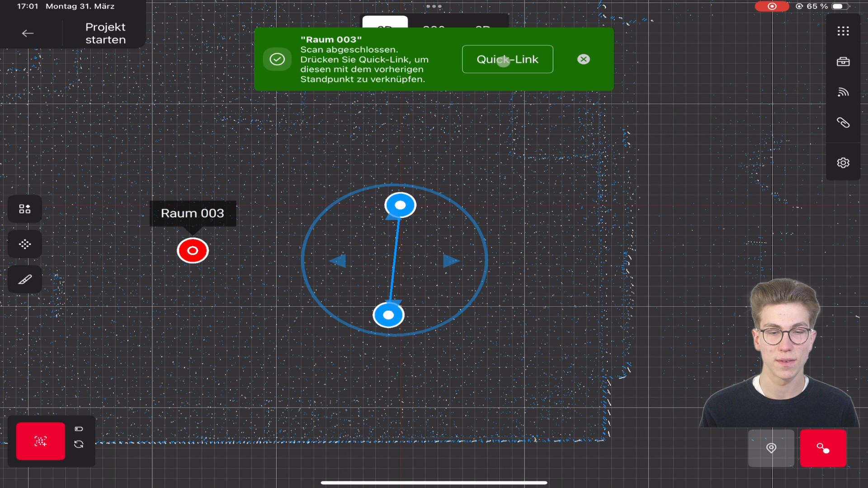This screenshot has width=868, height=488.
Task: Dismiss the green scan notification banner
Action: [584, 59]
